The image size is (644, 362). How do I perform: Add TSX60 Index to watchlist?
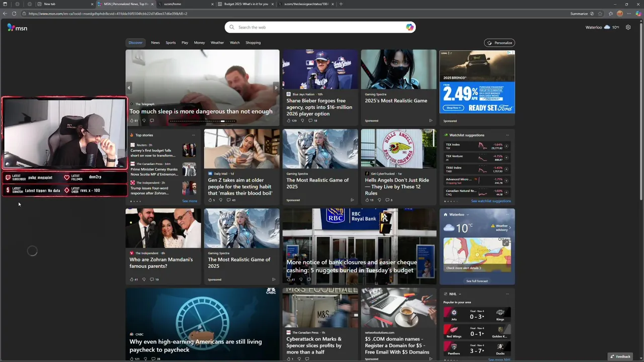pyautogui.click(x=507, y=169)
